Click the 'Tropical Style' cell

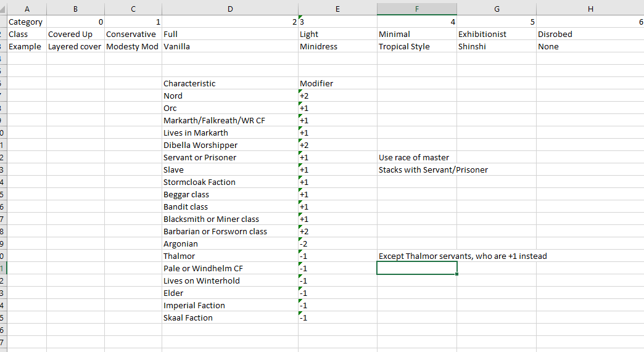coord(417,46)
